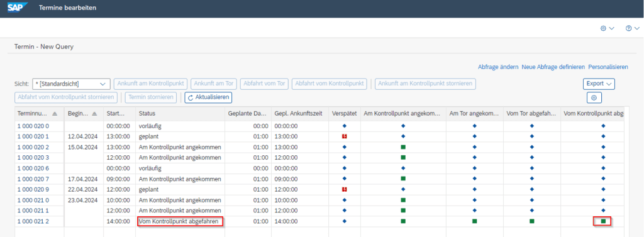
Task: Click 'Am Kontrollpunkt angekom...' column header
Action: [x=403, y=113]
